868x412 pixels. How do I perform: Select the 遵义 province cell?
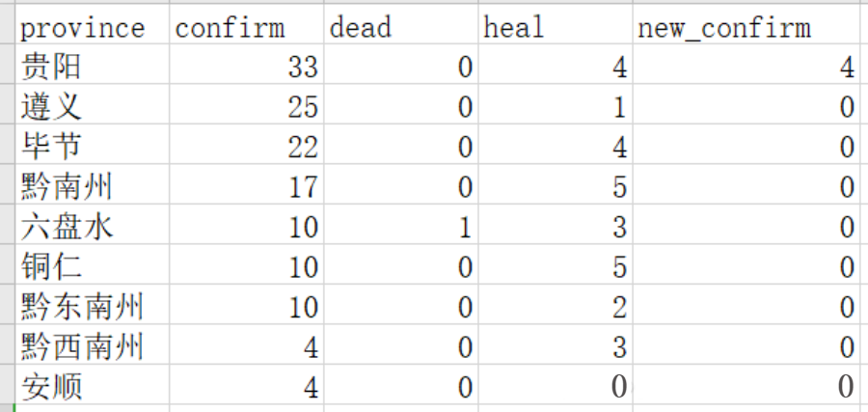[93, 106]
